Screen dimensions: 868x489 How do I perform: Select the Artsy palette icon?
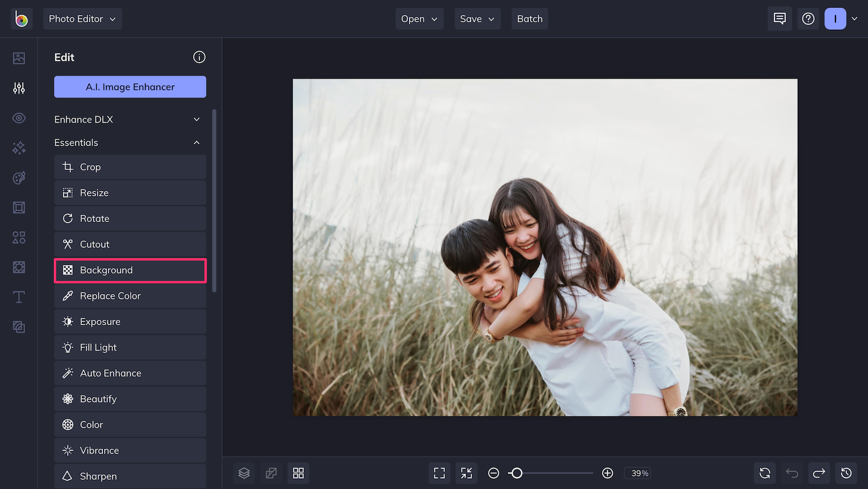point(18,177)
